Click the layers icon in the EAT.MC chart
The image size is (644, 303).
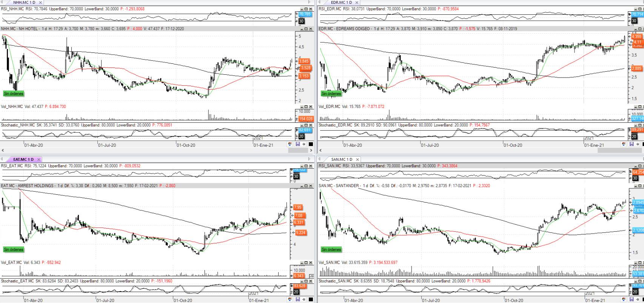(290, 300)
